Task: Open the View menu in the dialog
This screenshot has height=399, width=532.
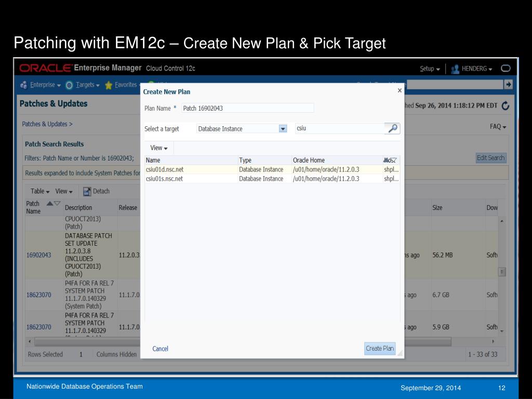Action: (159, 148)
